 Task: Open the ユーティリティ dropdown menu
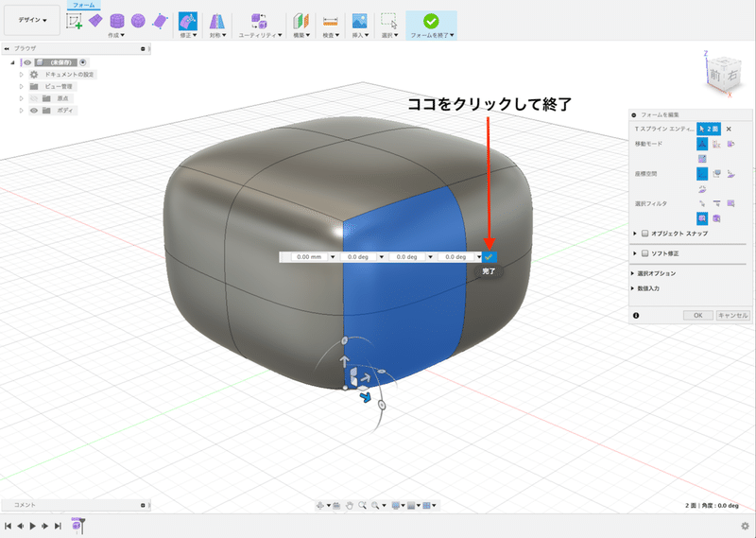coord(261,35)
